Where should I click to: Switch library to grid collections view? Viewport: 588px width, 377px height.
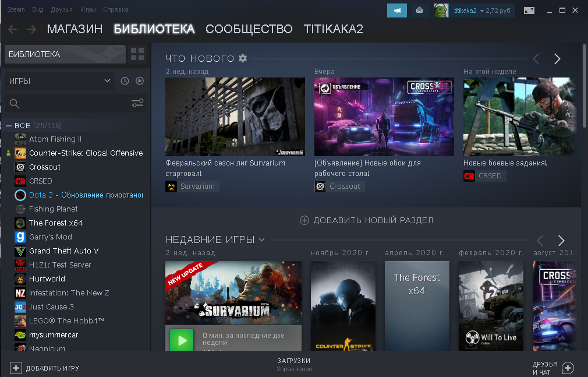(x=137, y=54)
